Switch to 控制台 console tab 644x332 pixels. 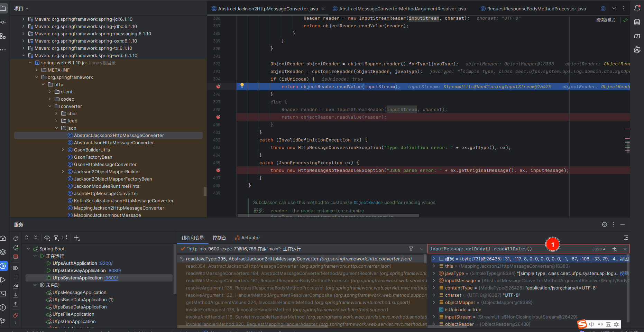click(x=219, y=238)
